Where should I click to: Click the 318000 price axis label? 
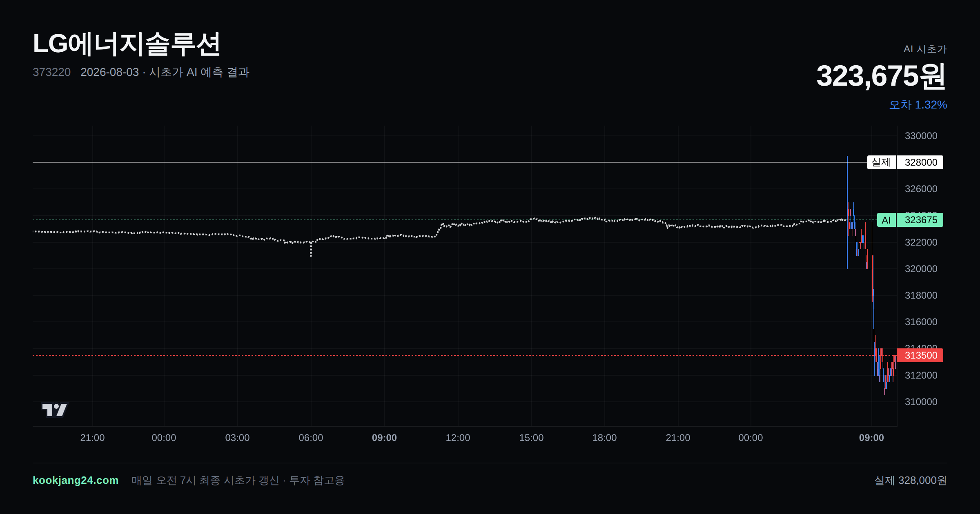921,295
